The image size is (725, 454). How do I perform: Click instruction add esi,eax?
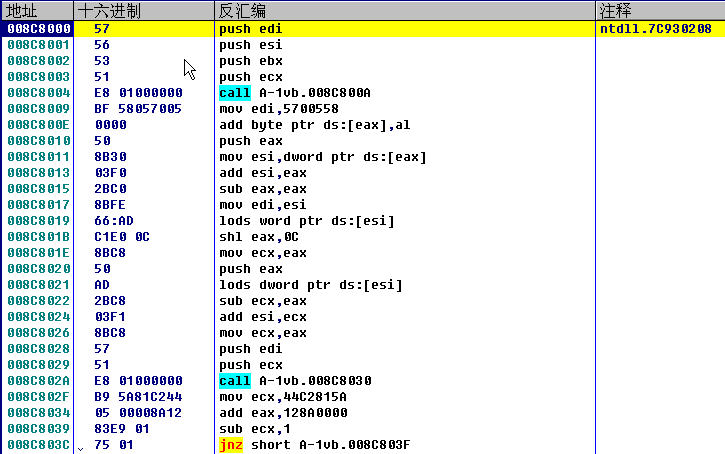click(263, 173)
